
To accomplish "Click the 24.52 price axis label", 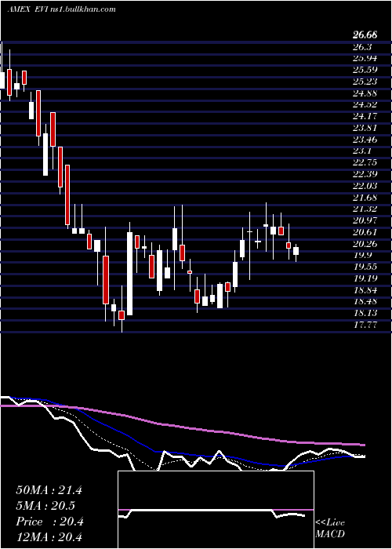I will tap(365, 104).
